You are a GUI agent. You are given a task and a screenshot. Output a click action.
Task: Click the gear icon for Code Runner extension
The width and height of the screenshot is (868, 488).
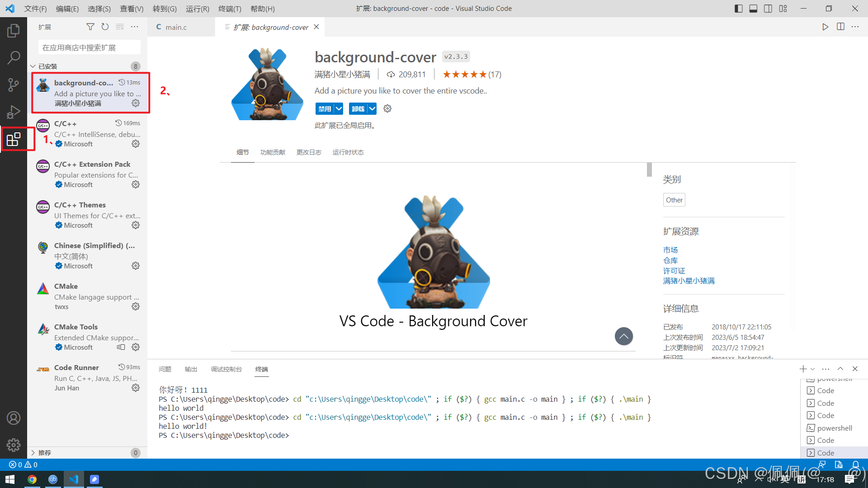tap(136, 388)
